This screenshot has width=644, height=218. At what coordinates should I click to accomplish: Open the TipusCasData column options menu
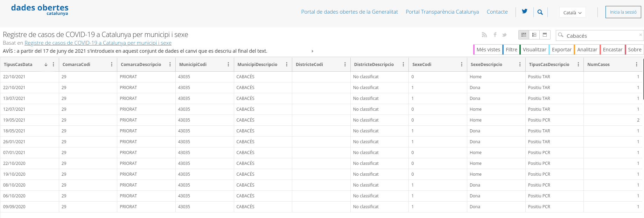53,65
